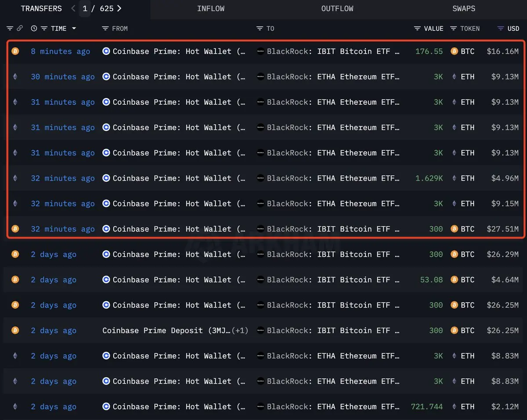Click the $27.51M USD amount

502,229
